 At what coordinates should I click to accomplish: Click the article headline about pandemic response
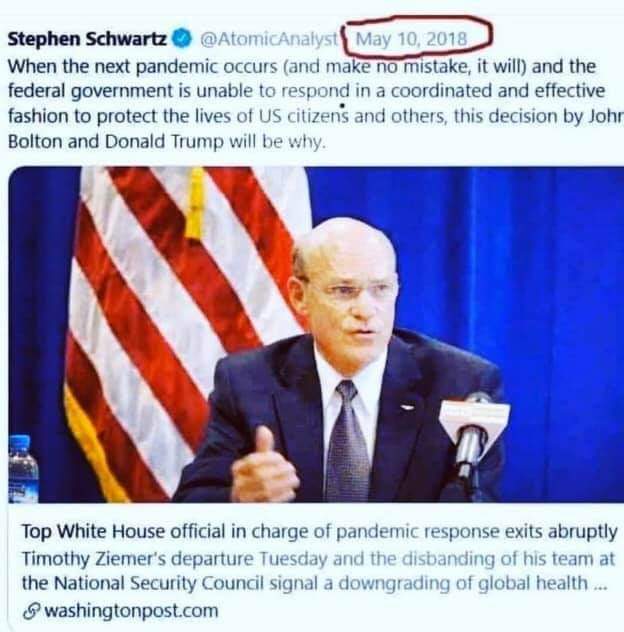(x=319, y=531)
